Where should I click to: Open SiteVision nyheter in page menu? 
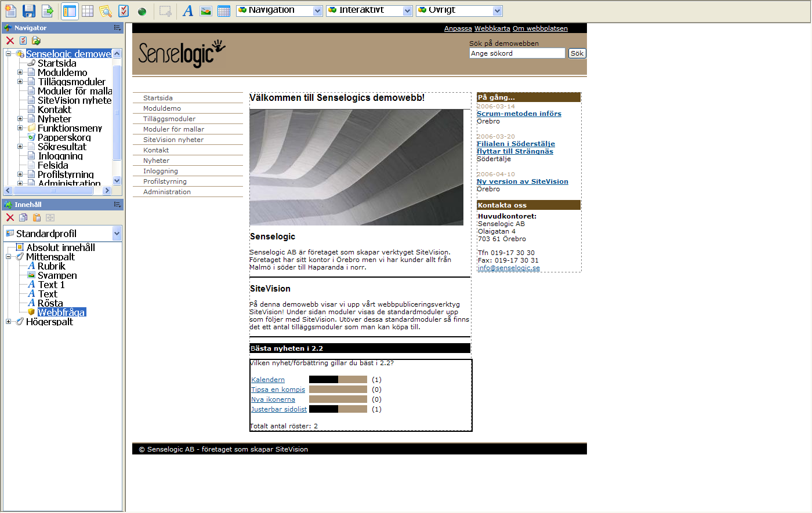173,140
